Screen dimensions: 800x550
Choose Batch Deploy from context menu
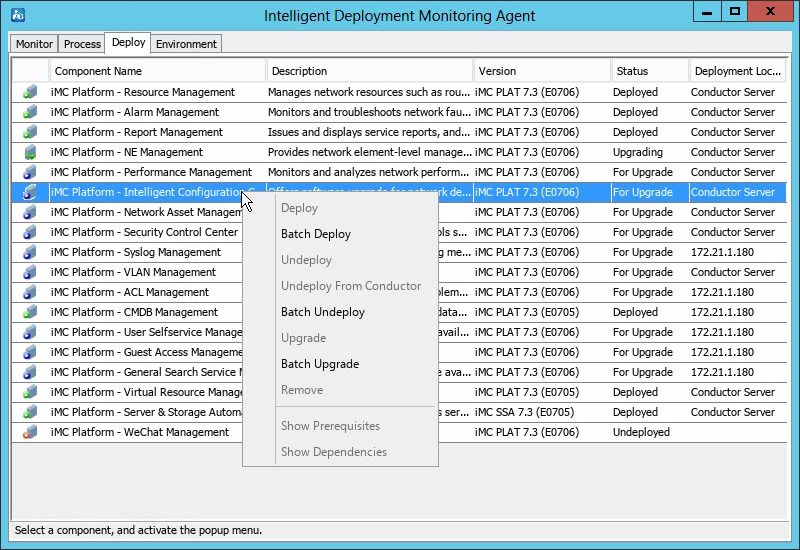click(316, 234)
